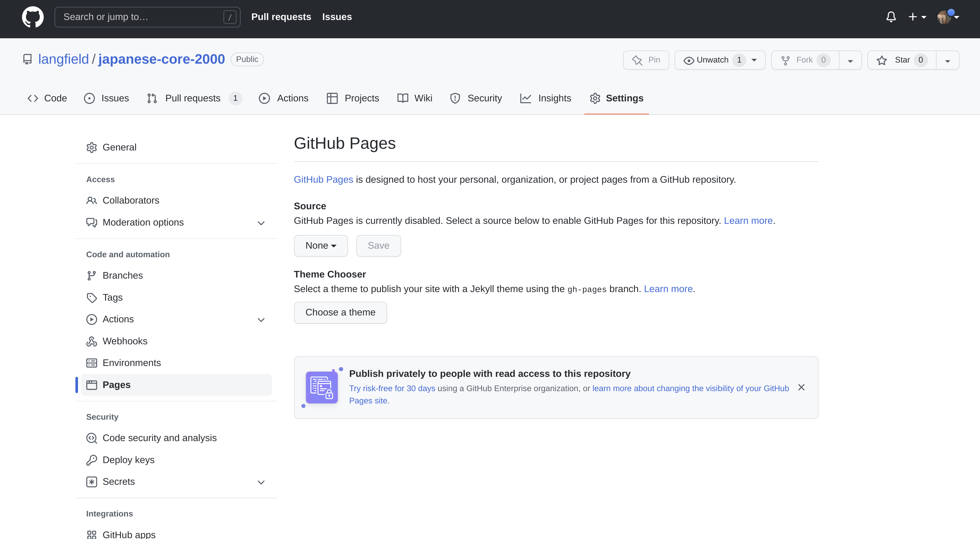Switch to the Code tab

point(47,98)
